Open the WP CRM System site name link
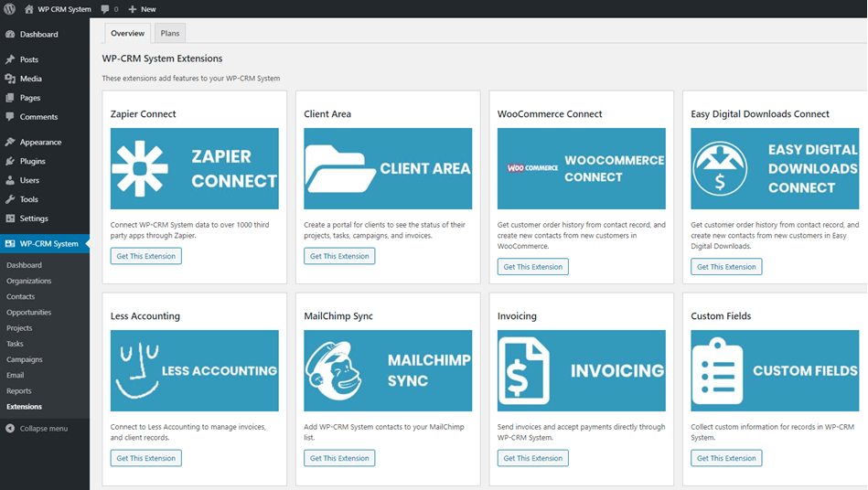Viewport: 868px width, 490px height. (64, 9)
